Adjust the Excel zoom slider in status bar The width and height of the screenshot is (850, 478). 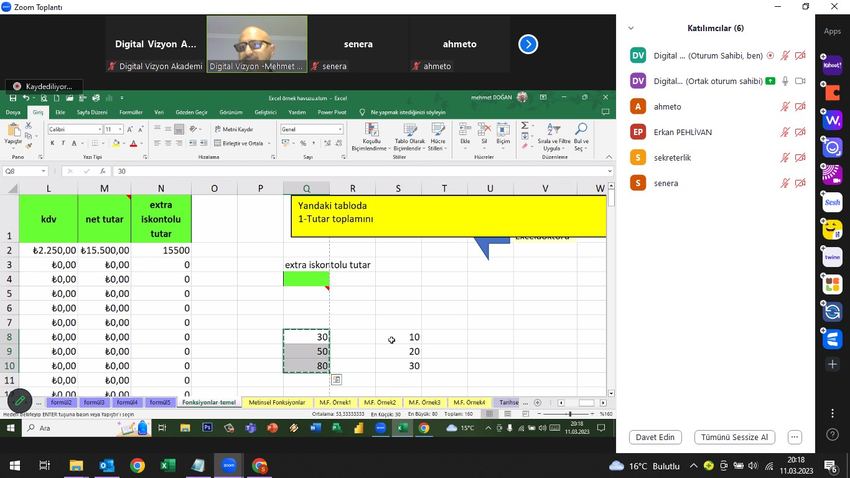tap(570, 414)
